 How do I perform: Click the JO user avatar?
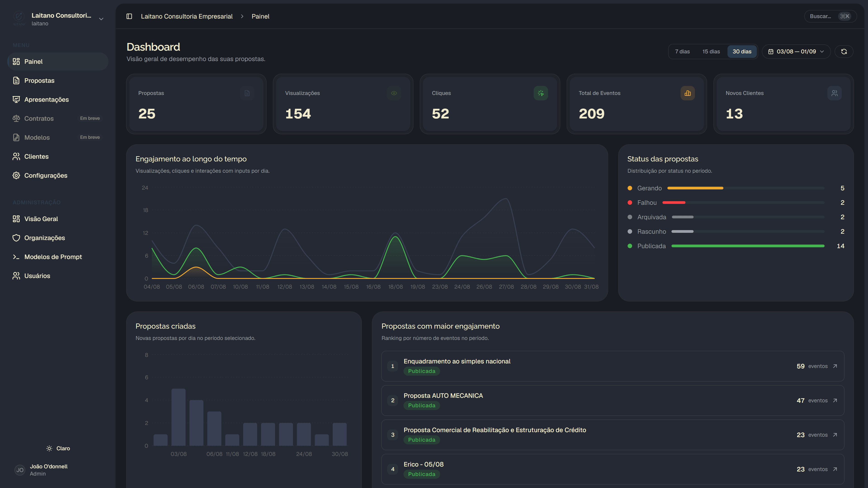tap(20, 470)
